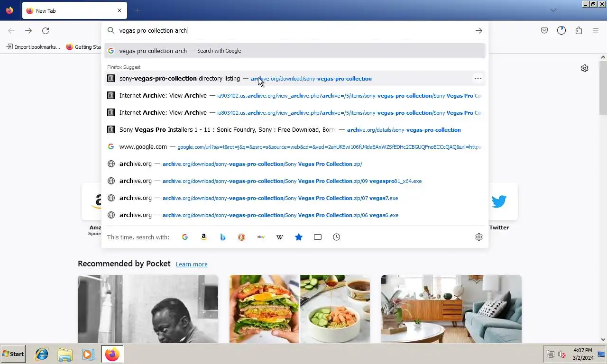
Task: Select 'Search with Google' suggestion row
Action: click(x=295, y=51)
